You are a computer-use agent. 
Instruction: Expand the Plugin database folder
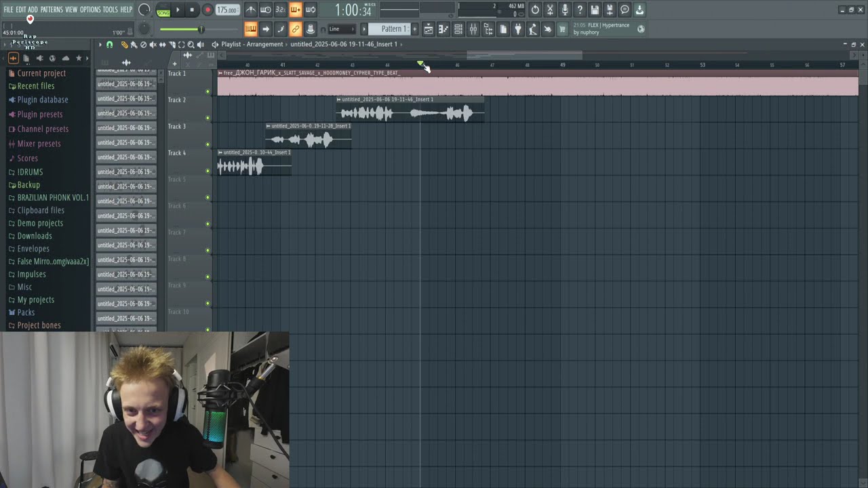43,100
